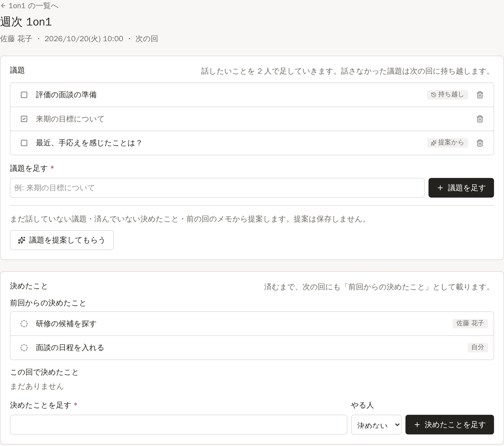Image resolution: width=504 pixels, height=446 pixels.
Task: Click the ＋ 議題を足す button
Action: (461, 188)
